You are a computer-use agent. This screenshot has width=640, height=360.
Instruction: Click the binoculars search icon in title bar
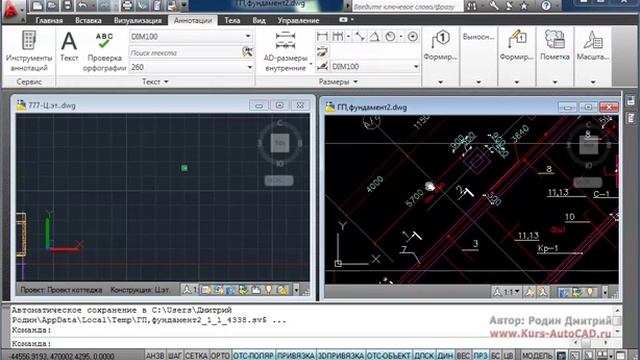(472, 6)
